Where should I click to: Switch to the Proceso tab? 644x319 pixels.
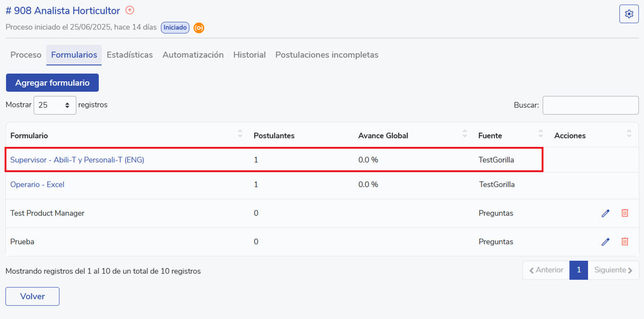click(x=26, y=55)
